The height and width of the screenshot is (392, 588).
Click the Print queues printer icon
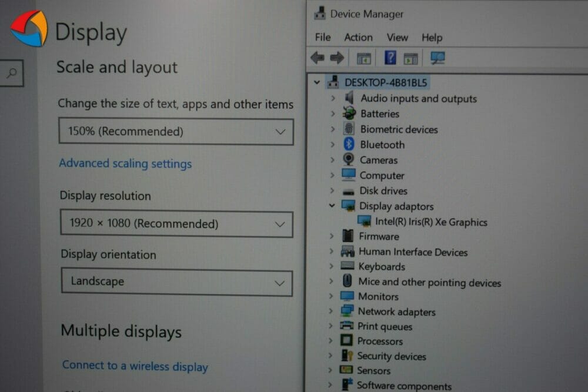pyautogui.click(x=346, y=325)
